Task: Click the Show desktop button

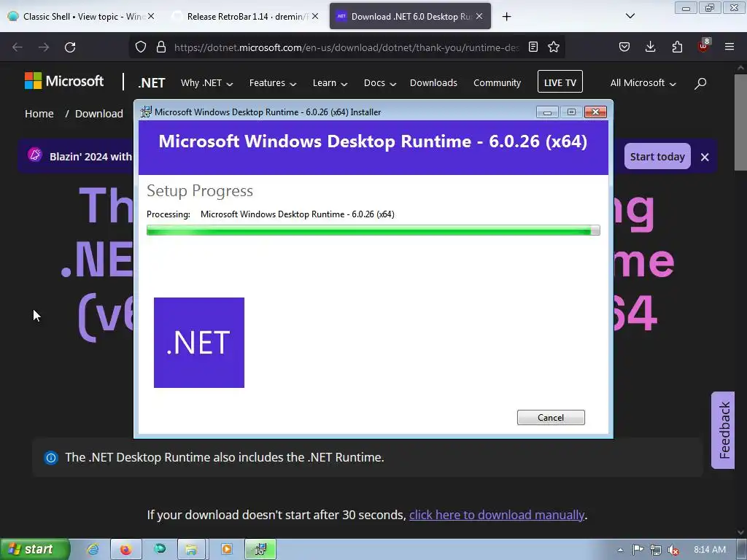Action: click(742, 550)
